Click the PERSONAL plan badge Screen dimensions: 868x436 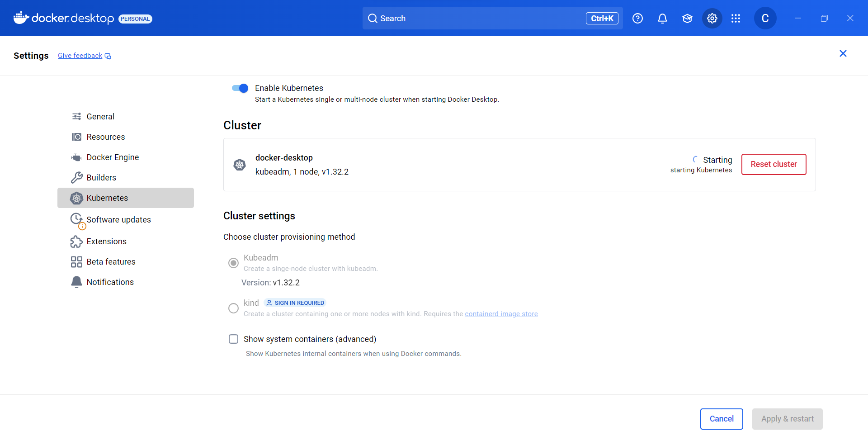click(x=135, y=19)
